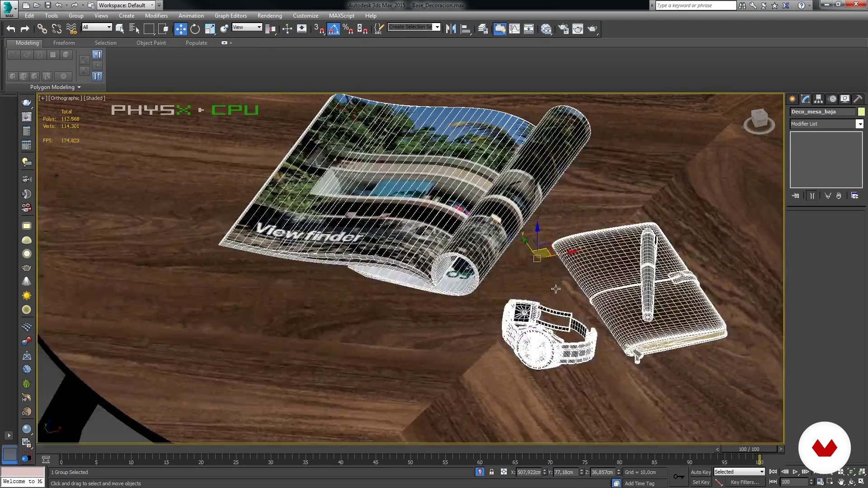Image resolution: width=868 pixels, height=488 pixels.
Task: Open the Motion command panel tab
Action: point(832,99)
